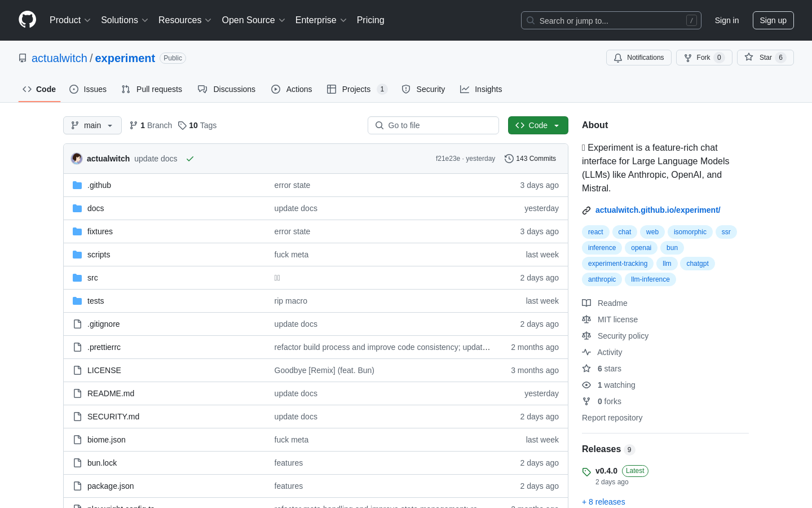
Task: Click the repository icon beside actualwitch
Action: tap(23, 58)
